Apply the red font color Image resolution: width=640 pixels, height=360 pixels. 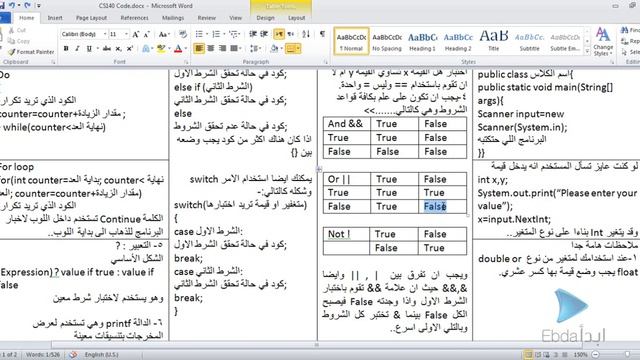pos(178,49)
